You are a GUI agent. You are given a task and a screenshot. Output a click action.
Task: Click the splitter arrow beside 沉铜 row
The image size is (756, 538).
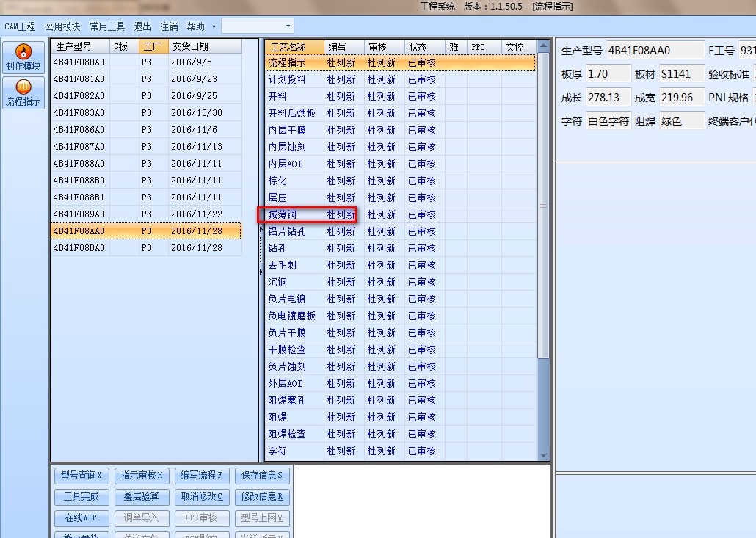tap(261, 272)
